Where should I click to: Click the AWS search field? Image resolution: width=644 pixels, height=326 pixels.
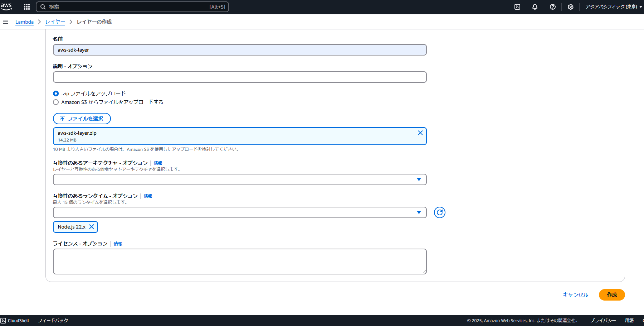point(132,7)
